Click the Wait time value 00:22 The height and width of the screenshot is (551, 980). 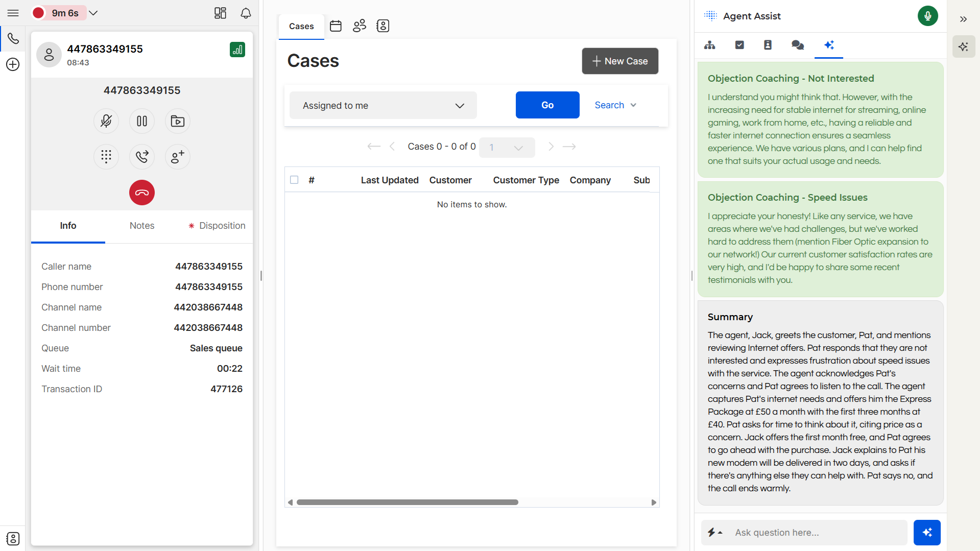230,369
